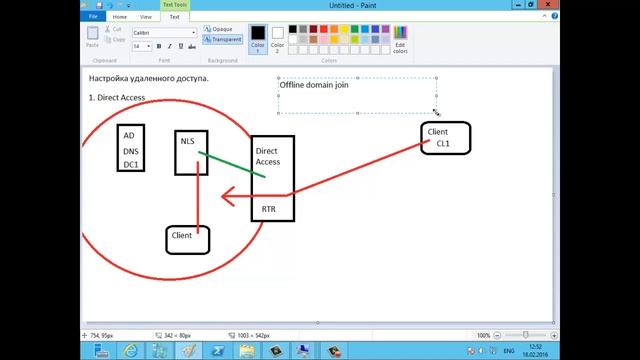Pick the black color swatch

click(293, 29)
